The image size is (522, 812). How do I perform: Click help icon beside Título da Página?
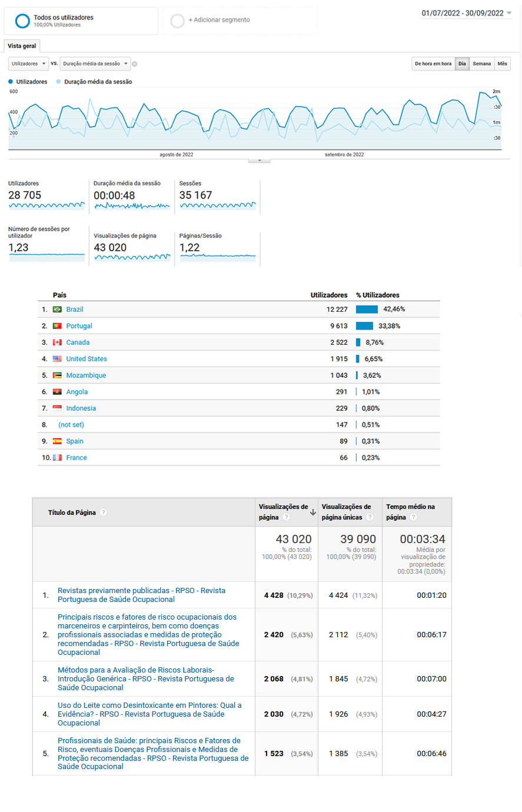click(x=104, y=513)
